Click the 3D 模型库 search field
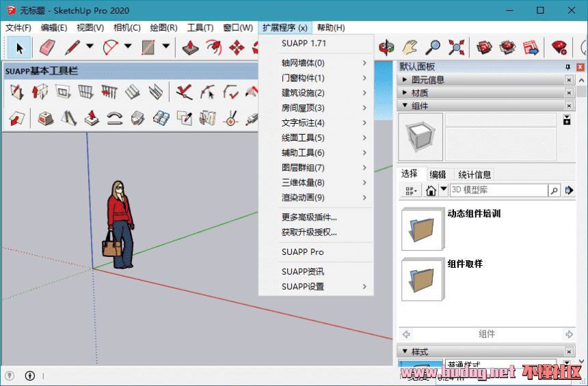The width and height of the screenshot is (588, 386). [x=498, y=190]
